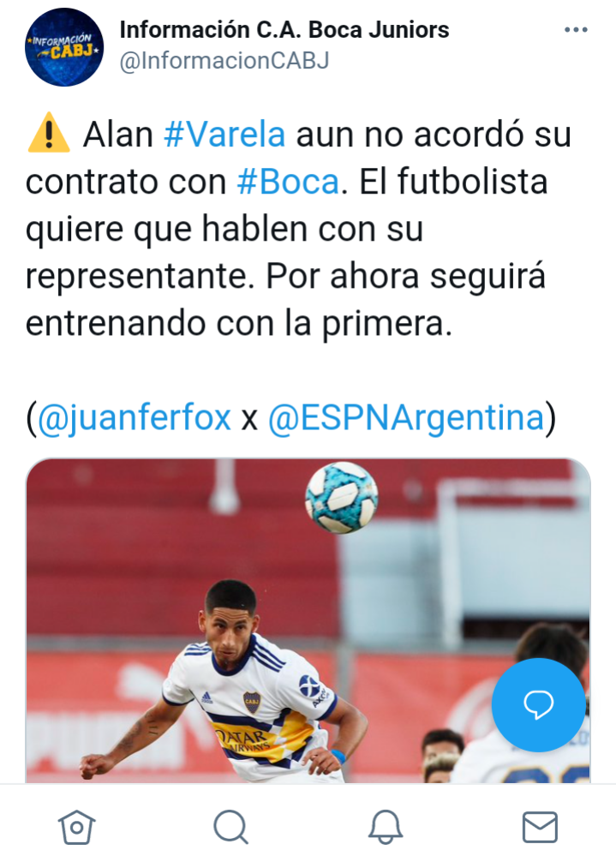Tap the tweet text about contrato

(x=298, y=229)
